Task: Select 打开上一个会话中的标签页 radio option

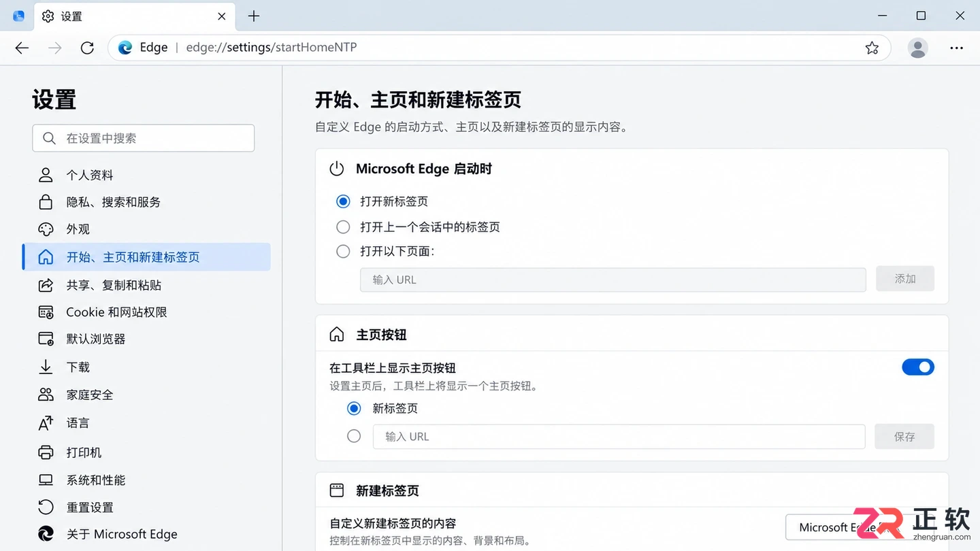Action: click(343, 227)
